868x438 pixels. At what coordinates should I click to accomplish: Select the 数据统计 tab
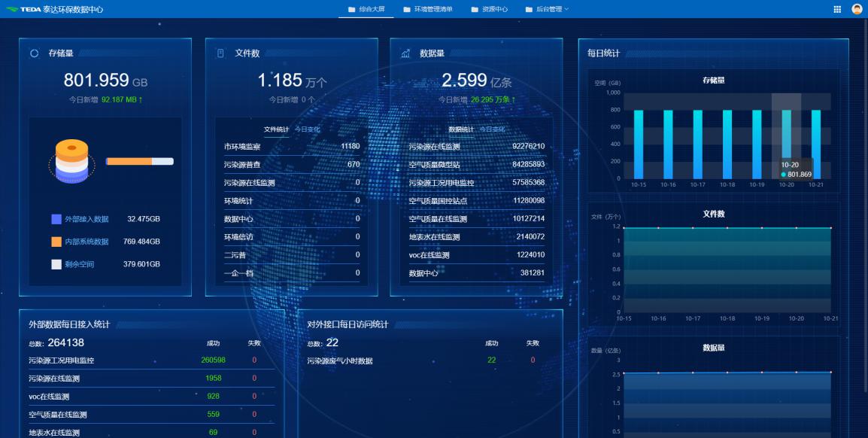[x=461, y=129]
